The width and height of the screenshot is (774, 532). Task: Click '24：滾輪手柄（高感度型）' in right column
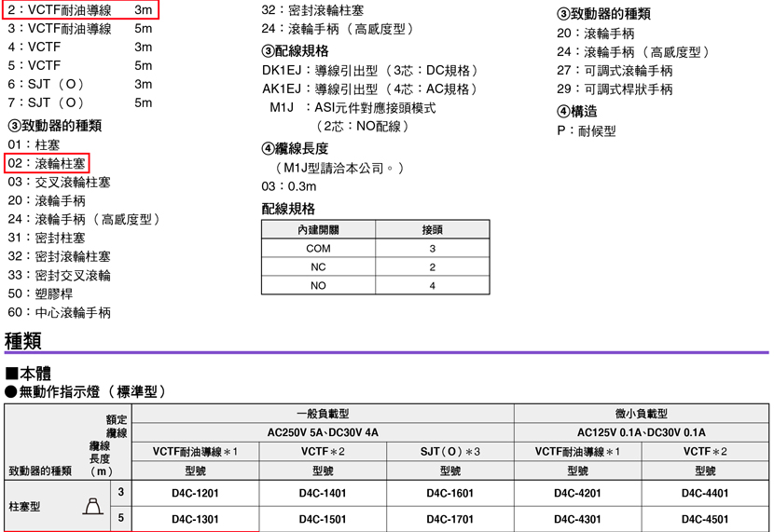[634, 52]
